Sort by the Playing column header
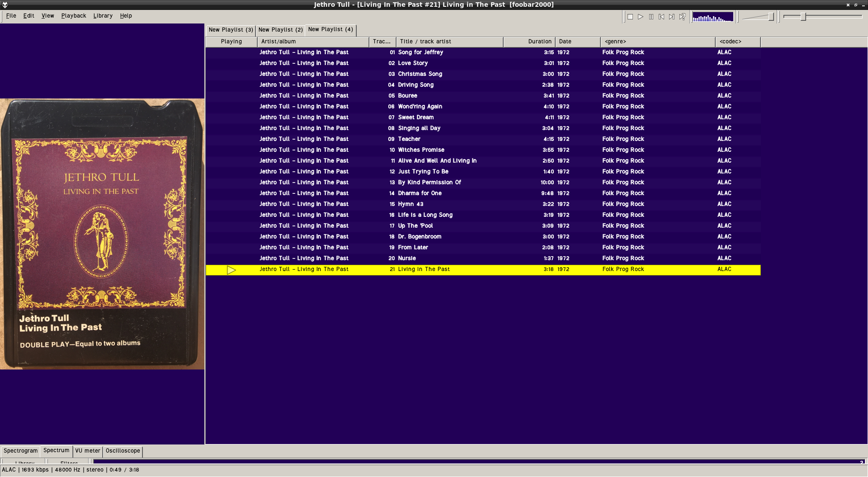868x477 pixels. pyautogui.click(x=231, y=42)
